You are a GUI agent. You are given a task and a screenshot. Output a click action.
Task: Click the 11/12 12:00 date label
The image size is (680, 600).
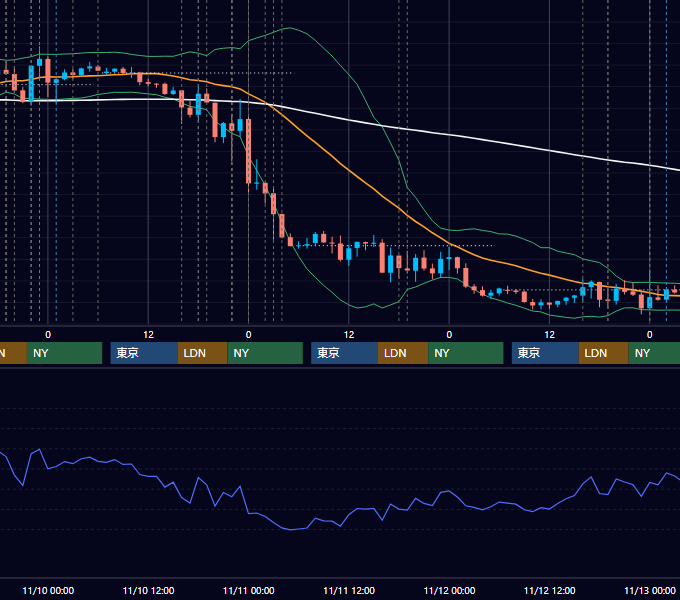pyautogui.click(x=549, y=590)
